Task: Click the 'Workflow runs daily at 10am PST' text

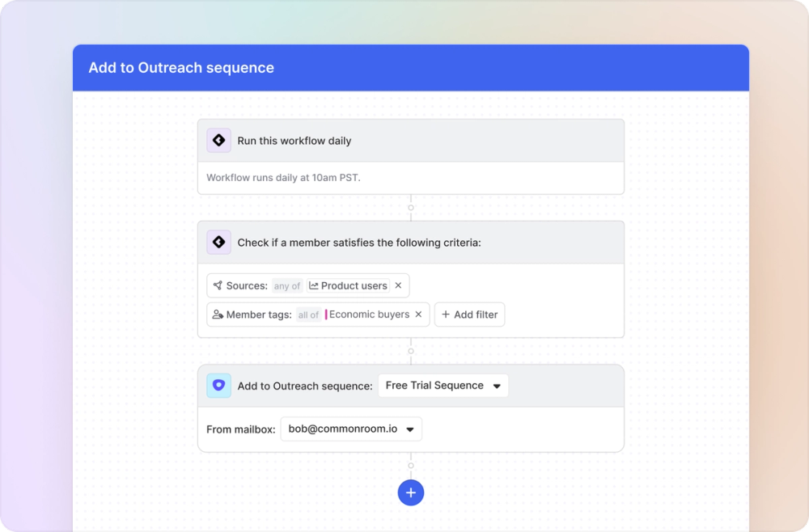Action: point(284,177)
